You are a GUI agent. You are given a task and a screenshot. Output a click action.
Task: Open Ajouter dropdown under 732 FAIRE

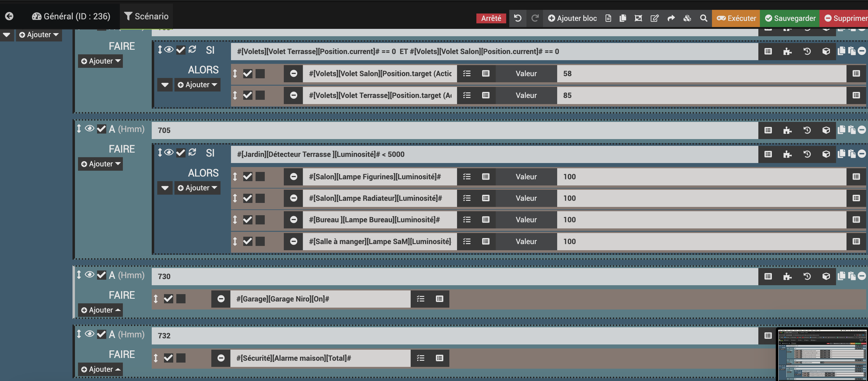click(x=100, y=370)
